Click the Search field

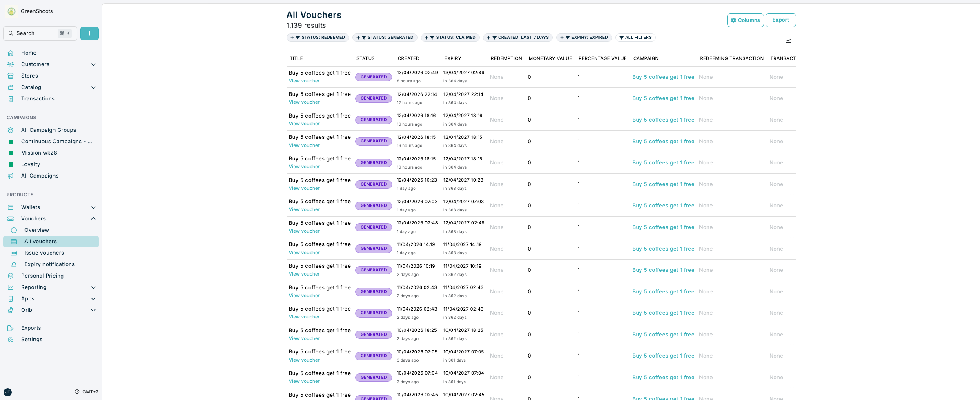[x=40, y=33]
